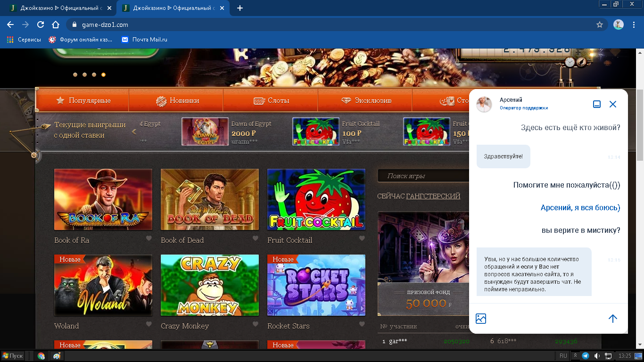Reload the page with refresh icon
Screen dimensions: 644x362
pos(41,25)
